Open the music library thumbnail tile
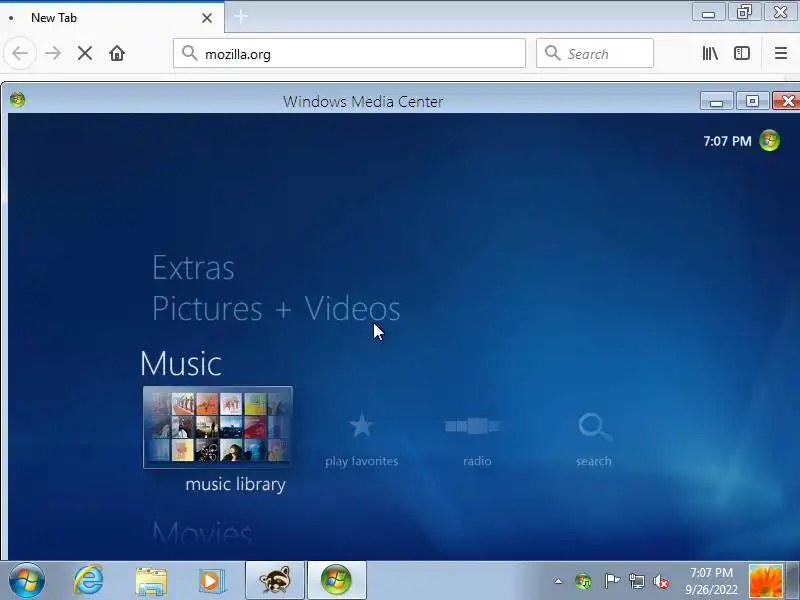The image size is (800, 600). coord(218,427)
